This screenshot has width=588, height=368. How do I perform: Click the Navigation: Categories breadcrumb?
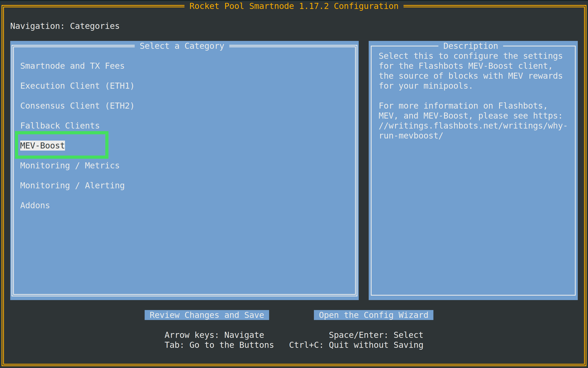coord(65,26)
